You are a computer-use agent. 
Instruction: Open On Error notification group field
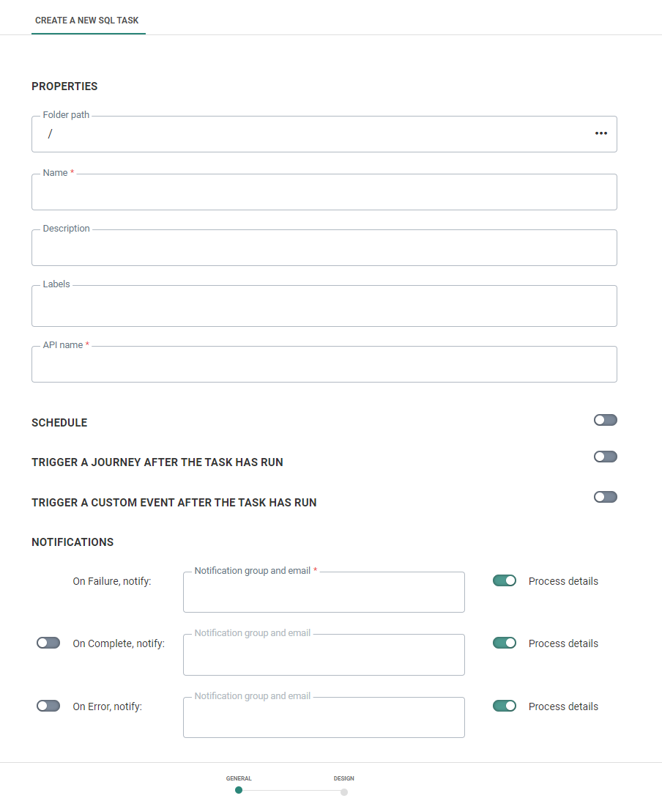click(324, 719)
